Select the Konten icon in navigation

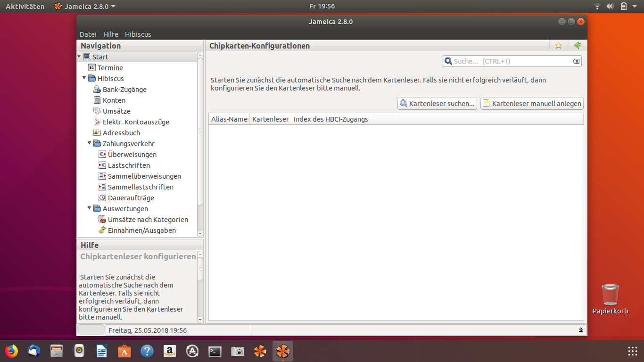tap(97, 100)
